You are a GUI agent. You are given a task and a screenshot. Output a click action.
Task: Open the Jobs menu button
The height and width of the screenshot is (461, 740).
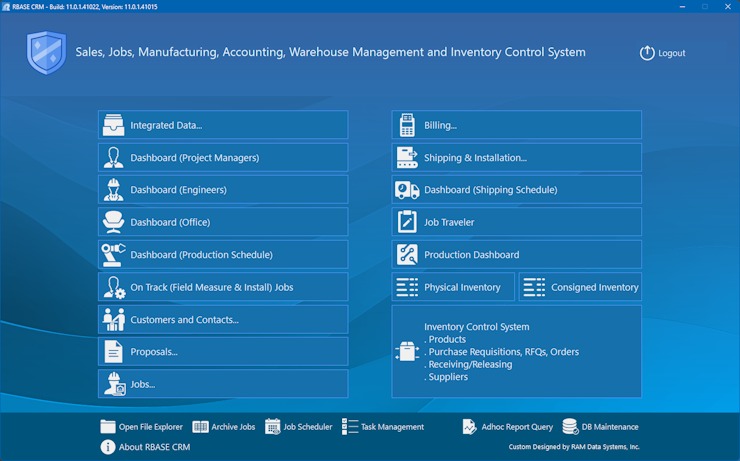(223, 384)
